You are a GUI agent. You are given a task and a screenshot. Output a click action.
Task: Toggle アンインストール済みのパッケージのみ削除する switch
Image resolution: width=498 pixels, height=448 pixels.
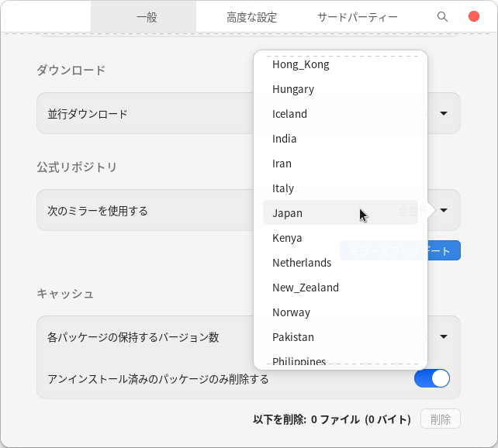pos(432,378)
